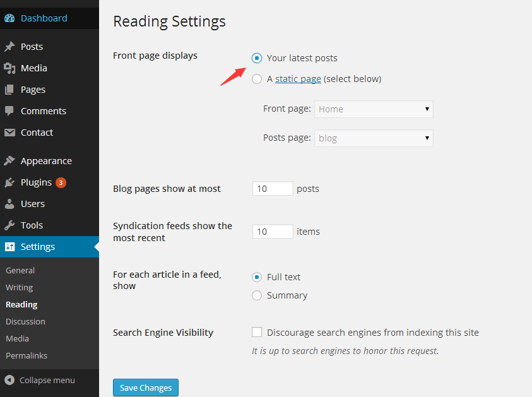
Task: Click the Reading Settings heading
Action: click(169, 21)
